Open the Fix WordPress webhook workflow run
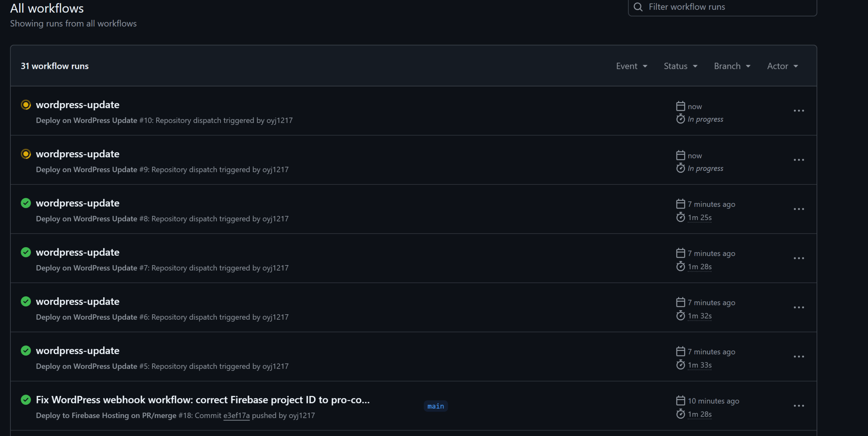The width and height of the screenshot is (868, 436). pos(203,400)
